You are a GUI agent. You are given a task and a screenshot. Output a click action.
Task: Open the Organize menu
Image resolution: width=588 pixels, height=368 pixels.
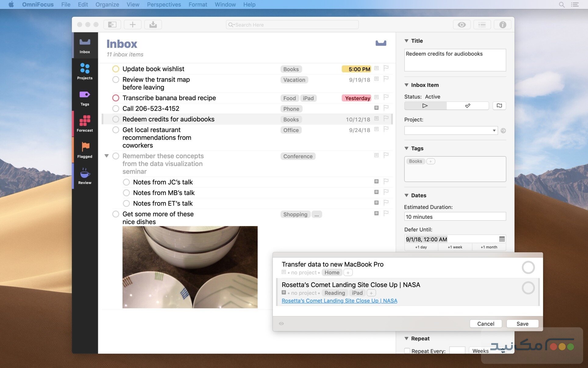tap(107, 4)
